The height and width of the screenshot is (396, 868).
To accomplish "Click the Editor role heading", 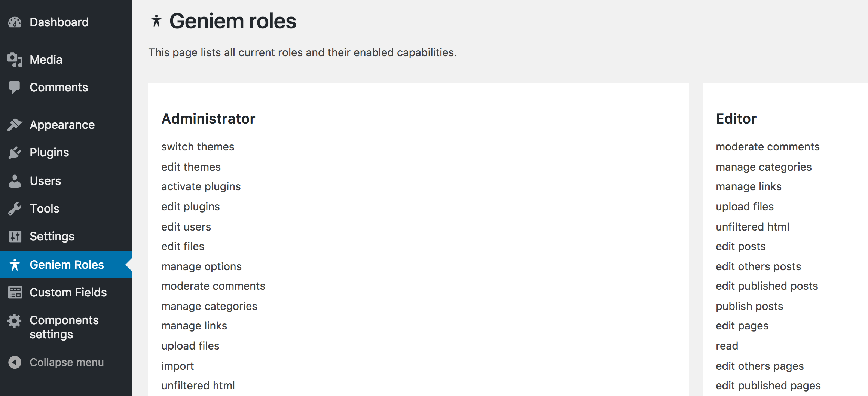I will (736, 119).
